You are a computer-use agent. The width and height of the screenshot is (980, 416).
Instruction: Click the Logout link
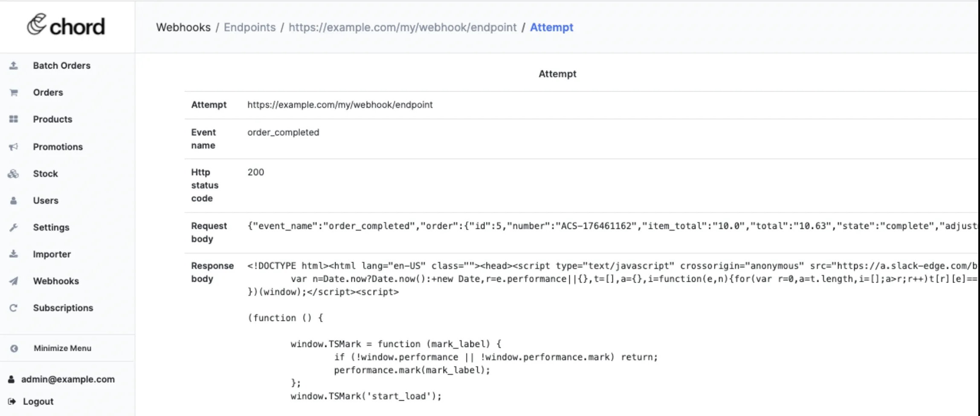(38, 402)
